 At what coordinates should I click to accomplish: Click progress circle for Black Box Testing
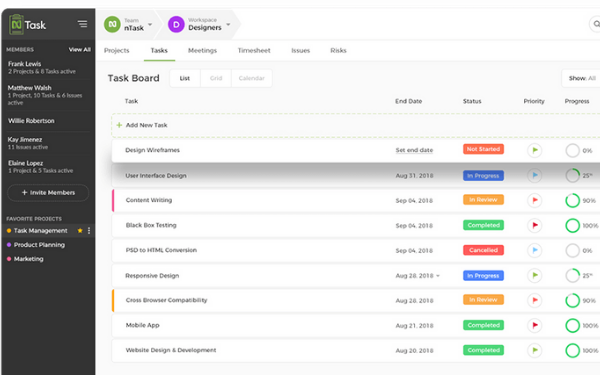coord(572,225)
